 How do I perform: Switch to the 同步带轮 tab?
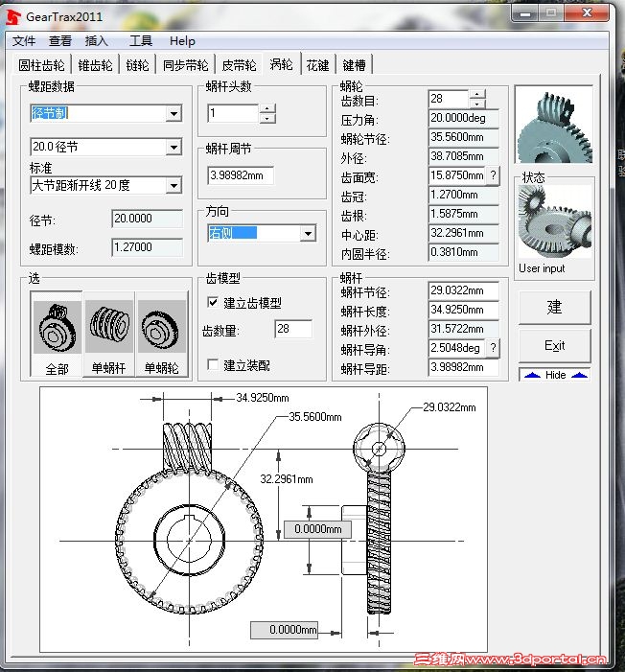186,65
